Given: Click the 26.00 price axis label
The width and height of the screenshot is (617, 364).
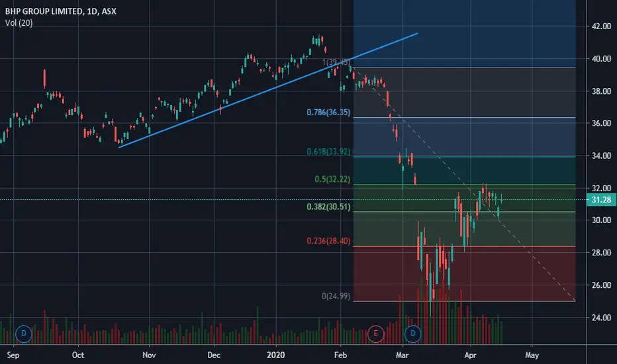Looking at the screenshot, I should click(601, 285).
